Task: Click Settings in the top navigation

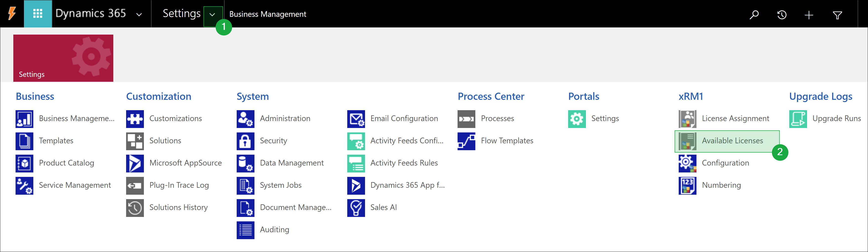Action: pos(181,14)
